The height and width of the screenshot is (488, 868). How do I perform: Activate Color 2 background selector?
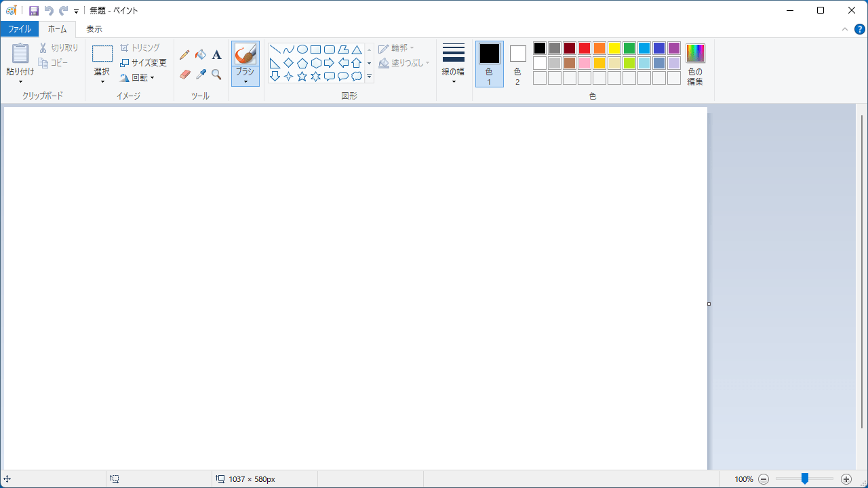517,64
